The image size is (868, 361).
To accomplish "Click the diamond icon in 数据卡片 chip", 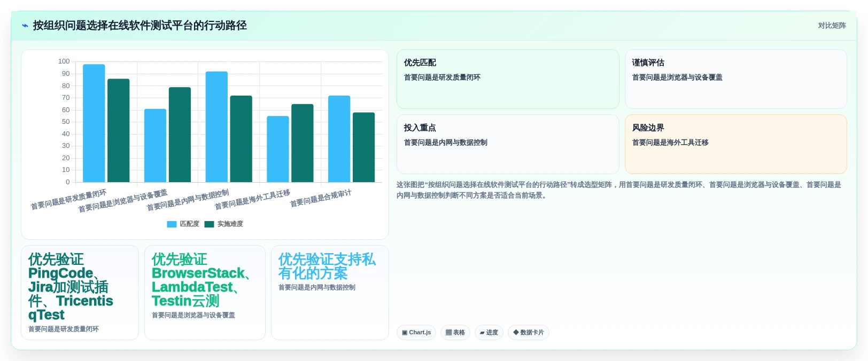I will coord(516,332).
